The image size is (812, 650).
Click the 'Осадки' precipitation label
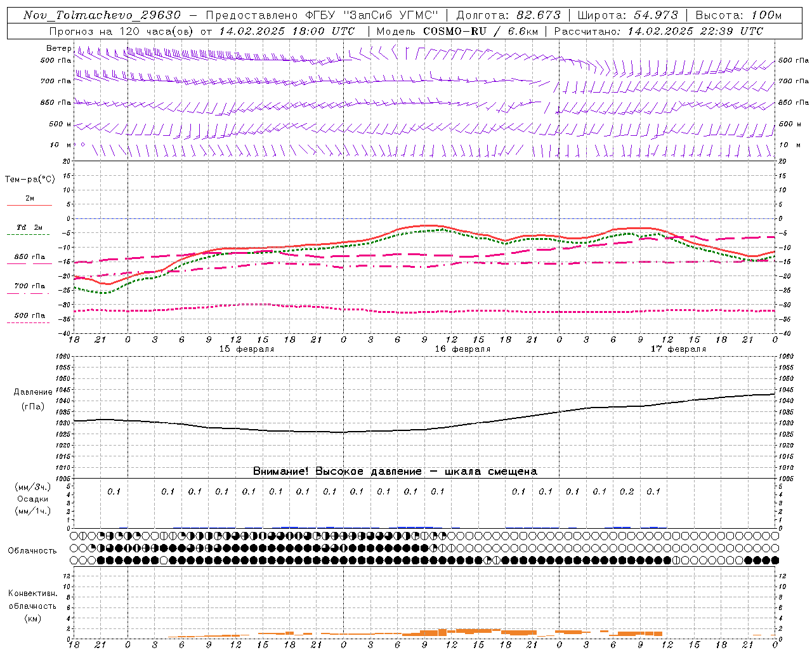coord(33,499)
